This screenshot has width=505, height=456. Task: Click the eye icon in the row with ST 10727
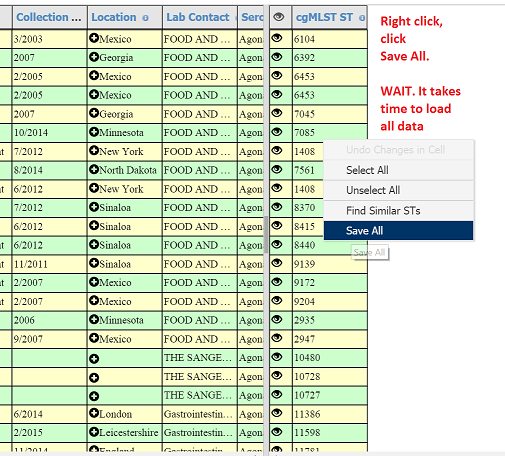[x=277, y=394]
